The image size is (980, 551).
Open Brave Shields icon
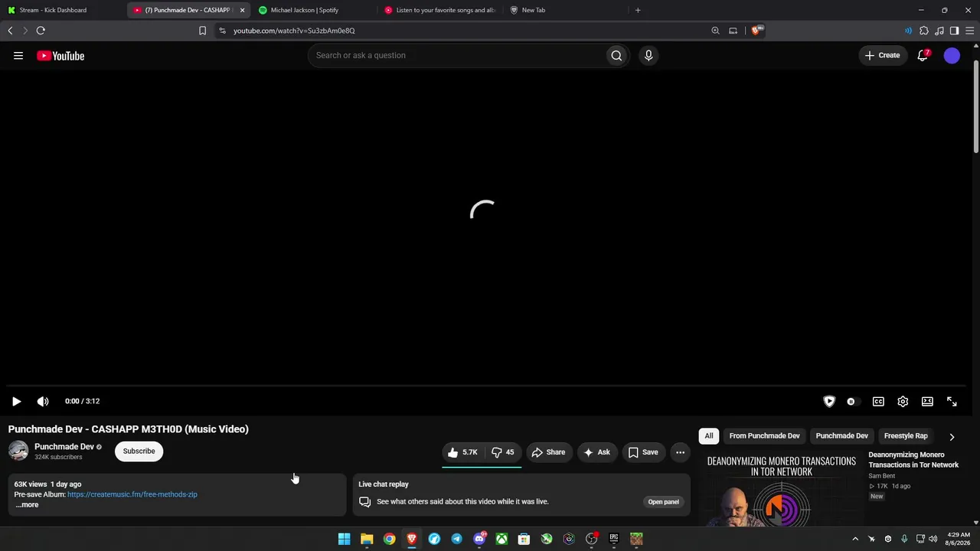(x=756, y=31)
